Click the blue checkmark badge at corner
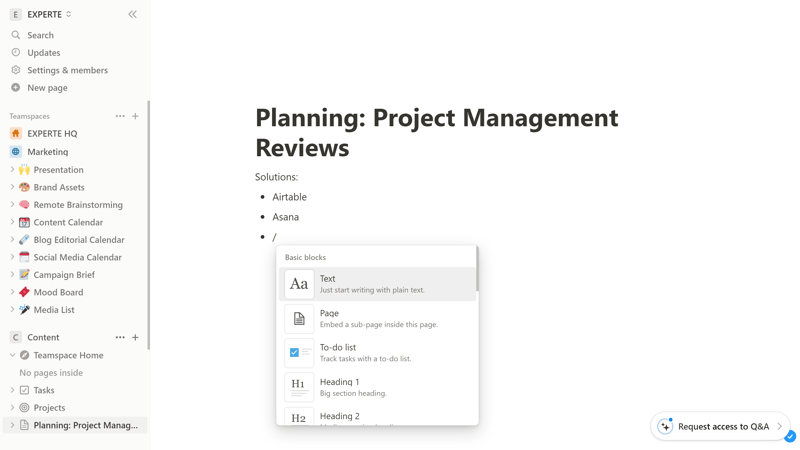This screenshot has height=450, width=800. pos(790,436)
